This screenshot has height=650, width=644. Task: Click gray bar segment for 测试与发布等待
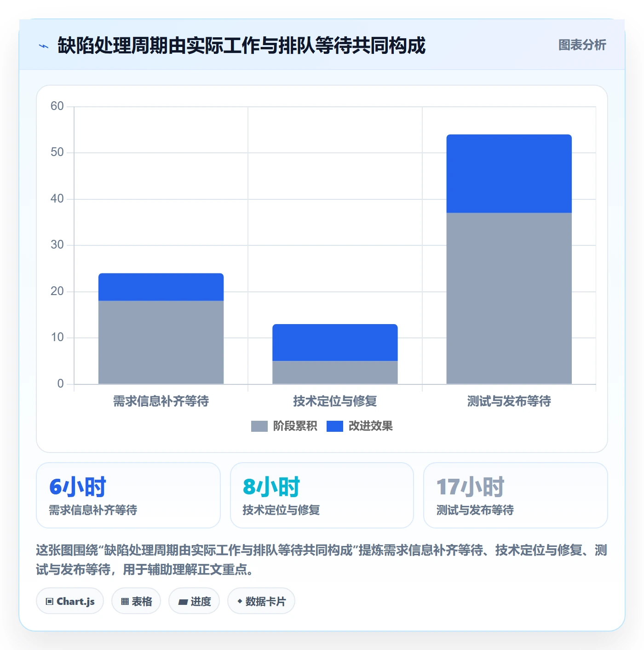tap(509, 298)
